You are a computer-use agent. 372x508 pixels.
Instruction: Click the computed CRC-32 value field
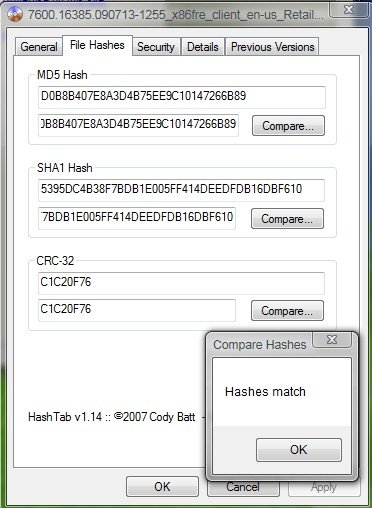pos(181,283)
